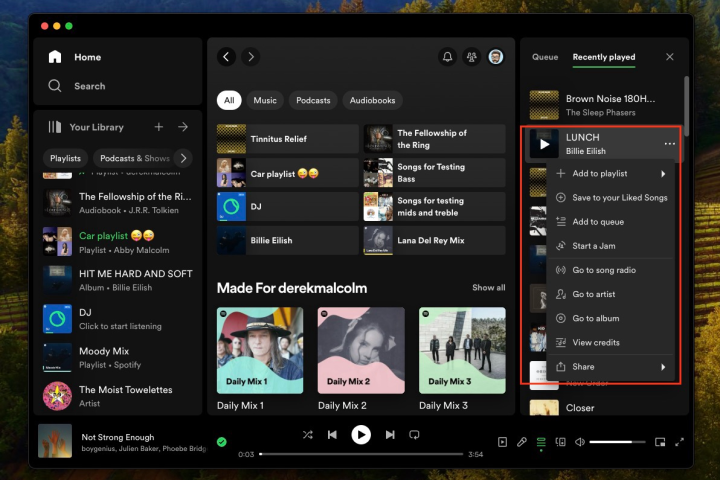Open HIT ME HARD AND SOFT album
Viewport: 720px width, 480px height.
click(118, 280)
